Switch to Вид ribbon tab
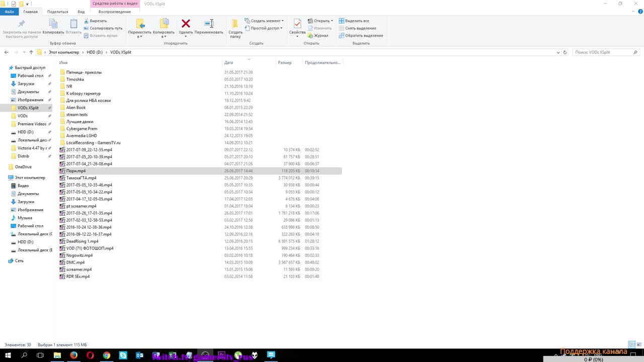644x362 pixels. [81, 12]
